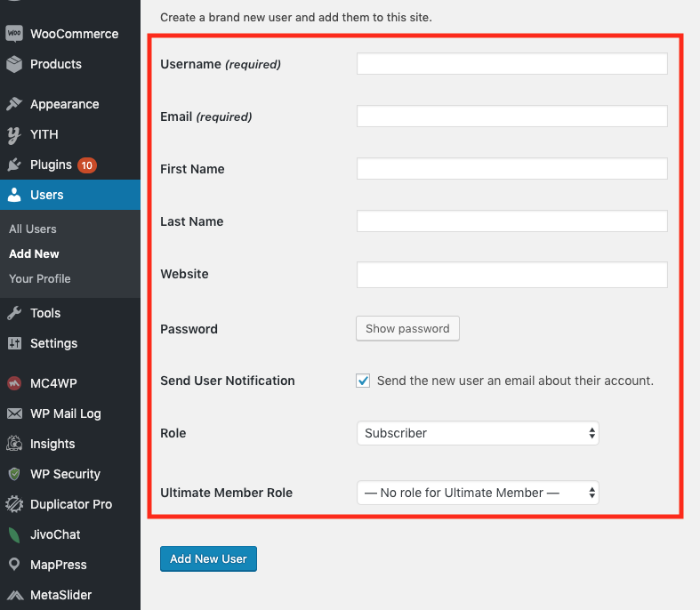
Task: Click the Products box icon
Action: click(x=14, y=64)
